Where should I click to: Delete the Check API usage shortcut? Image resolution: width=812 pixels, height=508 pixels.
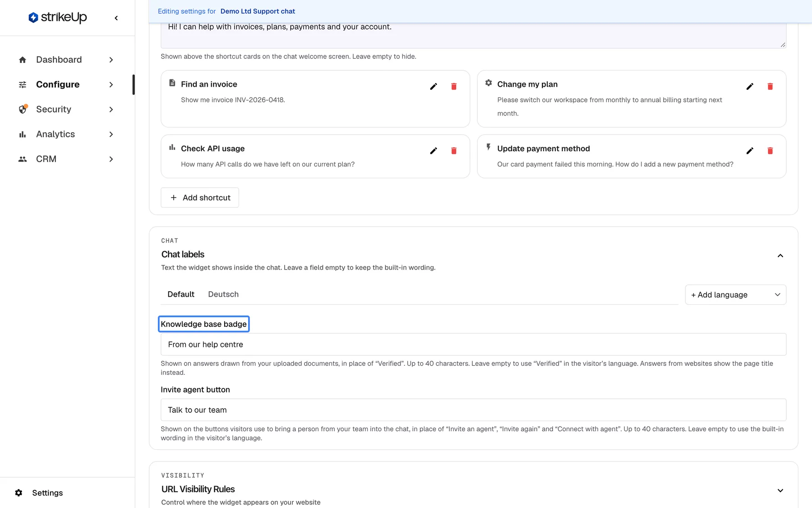[x=454, y=151]
